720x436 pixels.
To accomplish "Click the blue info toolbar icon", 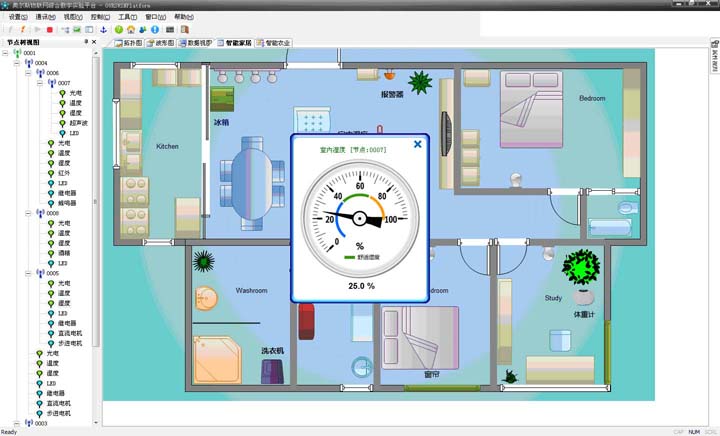I will point(155,30).
